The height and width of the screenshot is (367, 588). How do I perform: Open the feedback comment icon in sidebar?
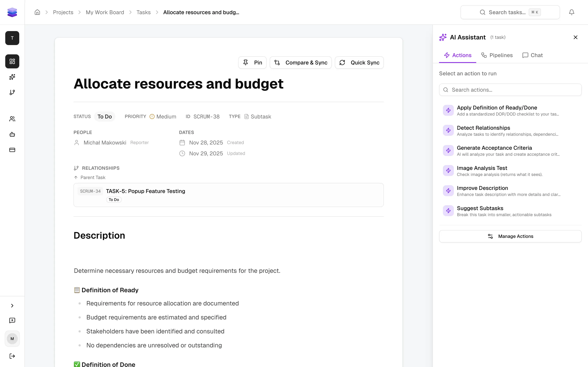point(12,320)
